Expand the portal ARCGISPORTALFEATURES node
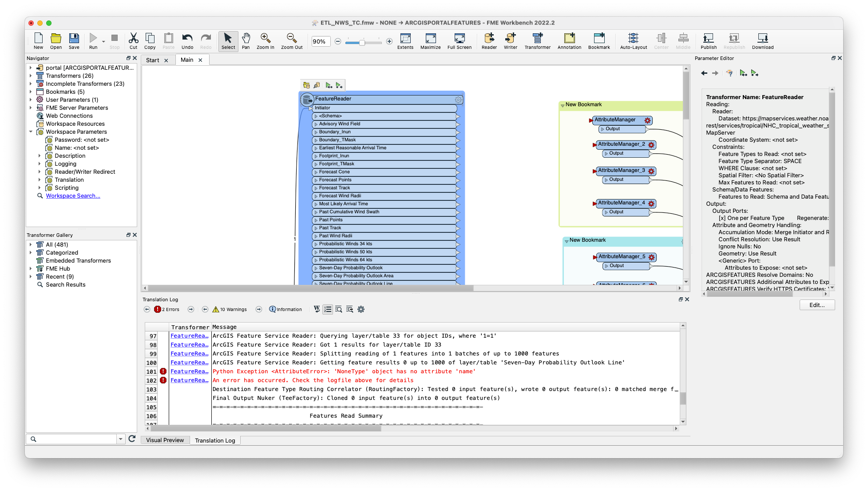This screenshot has width=868, height=491. pyautogui.click(x=31, y=68)
